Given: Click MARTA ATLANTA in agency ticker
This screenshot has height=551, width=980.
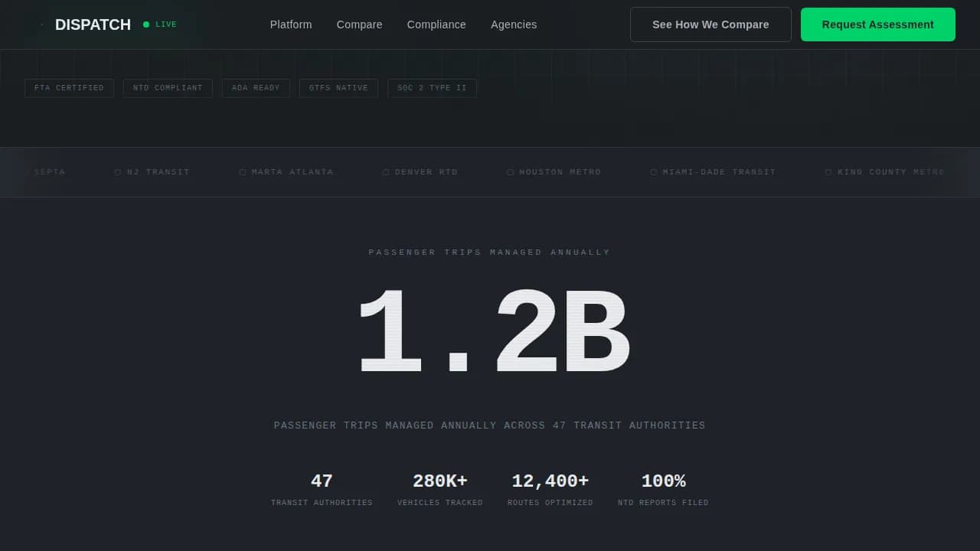Looking at the screenshot, I should pos(292,172).
